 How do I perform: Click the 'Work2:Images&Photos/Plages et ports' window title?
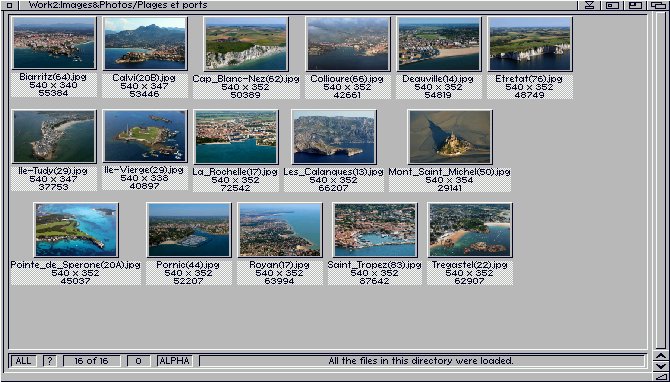coord(118,5)
